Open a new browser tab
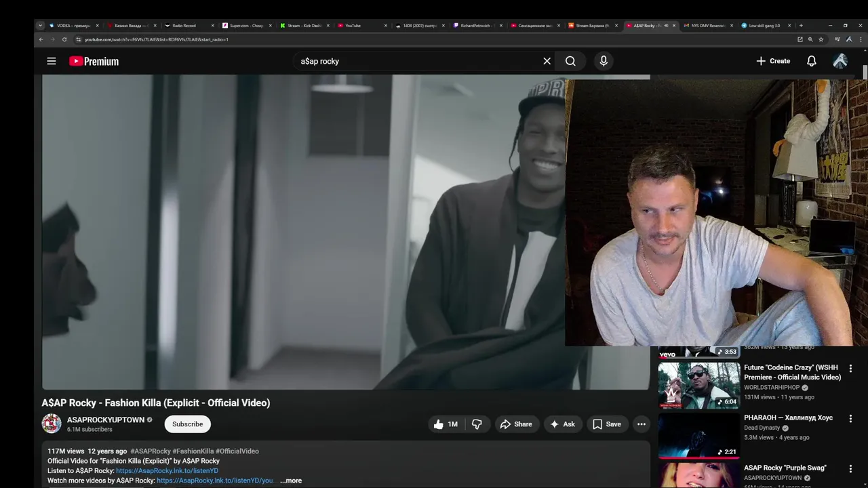The height and width of the screenshot is (488, 868). click(x=801, y=26)
